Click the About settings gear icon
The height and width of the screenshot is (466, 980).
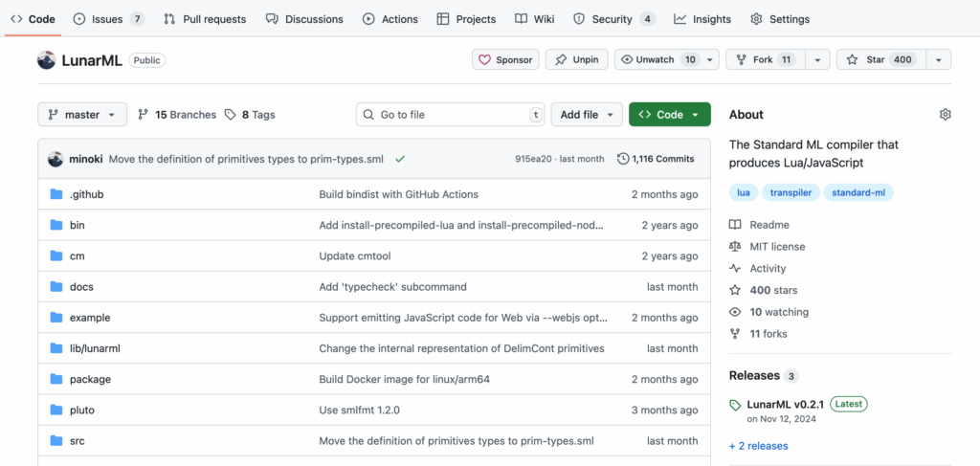(945, 114)
